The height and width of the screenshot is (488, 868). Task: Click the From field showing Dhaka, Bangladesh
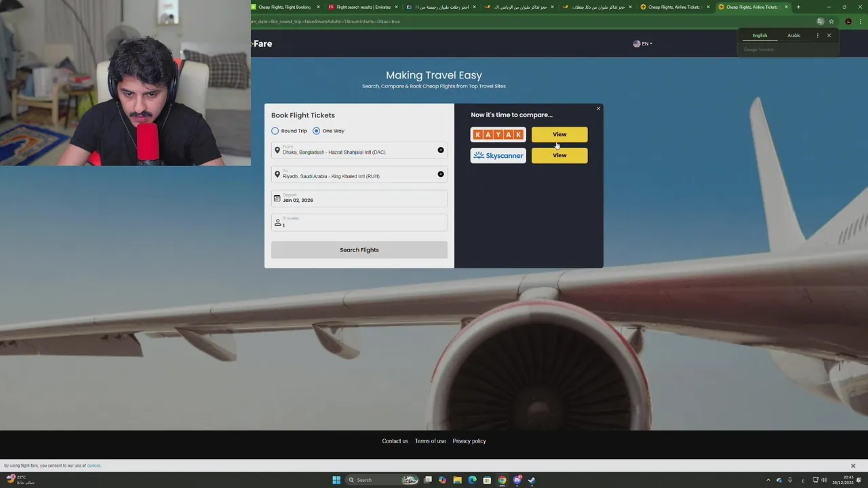point(359,150)
